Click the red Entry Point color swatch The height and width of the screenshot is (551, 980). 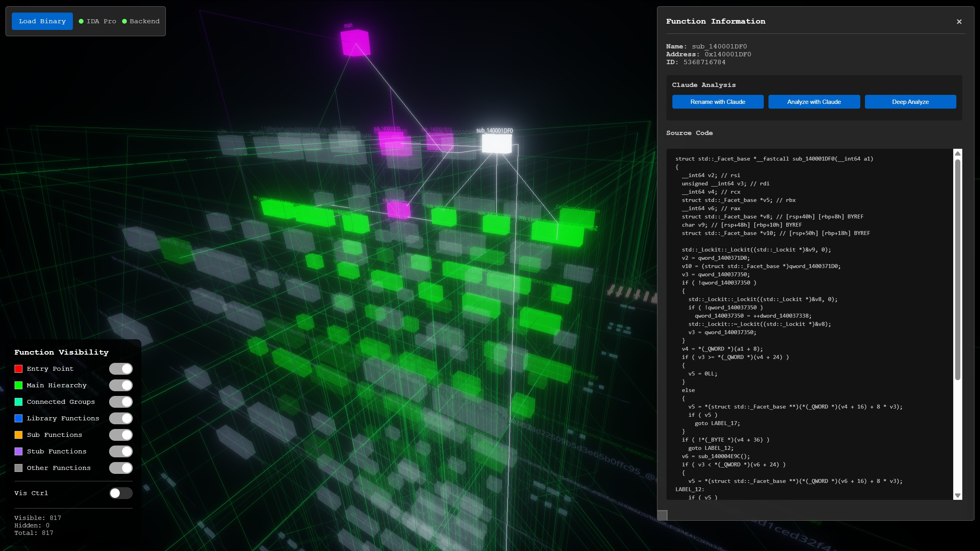tap(19, 369)
